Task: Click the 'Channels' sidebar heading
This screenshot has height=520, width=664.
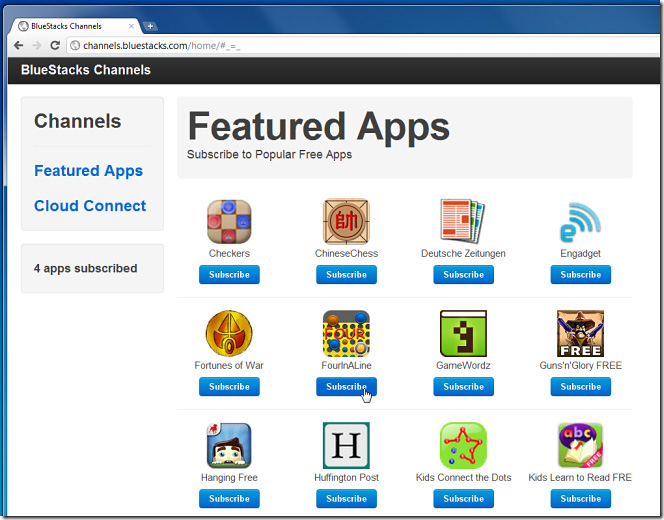Action: pyautogui.click(x=77, y=121)
